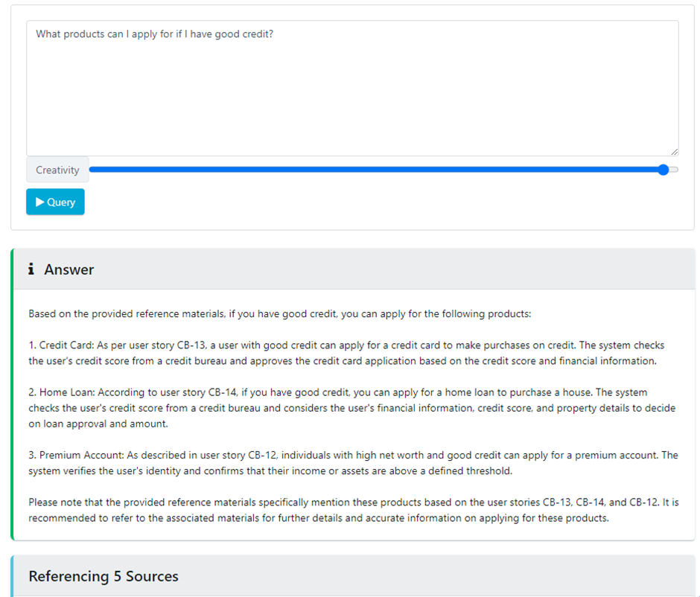Click the Creativity slider handle

[x=664, y=170]
